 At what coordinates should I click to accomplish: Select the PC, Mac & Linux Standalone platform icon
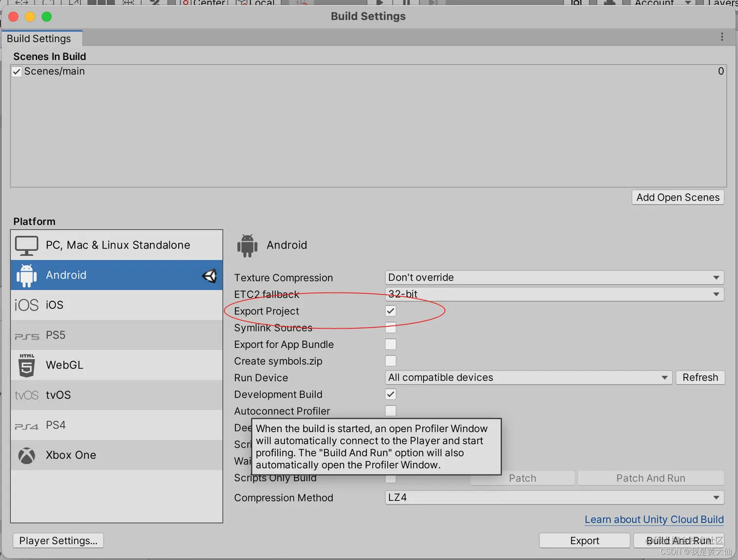(x=26, y=246)
